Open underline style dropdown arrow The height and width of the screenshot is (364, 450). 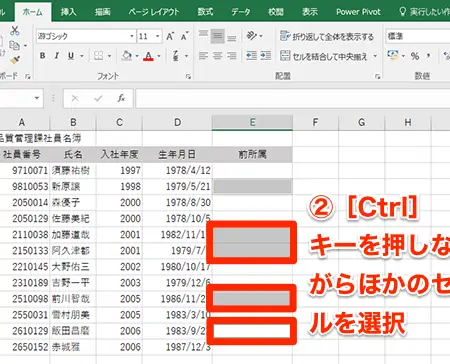(x=82, y=56)
